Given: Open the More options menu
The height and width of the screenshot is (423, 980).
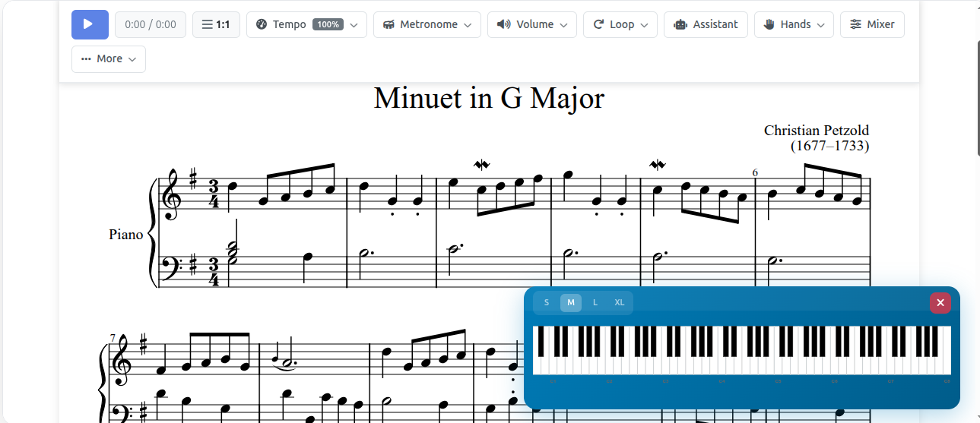Looking at the screenshot, I should (x=109, y=59).
